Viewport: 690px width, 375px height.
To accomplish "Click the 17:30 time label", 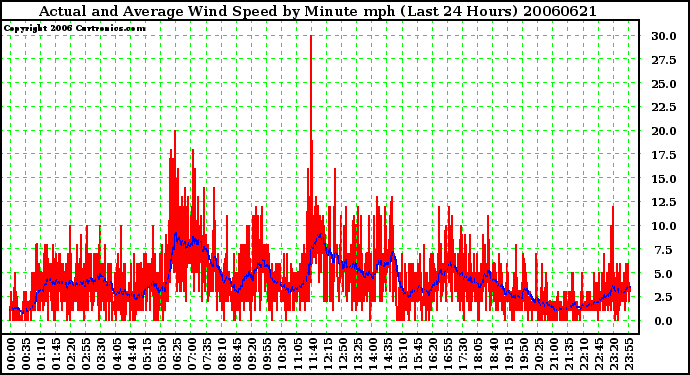I will [x=463, y=354].
